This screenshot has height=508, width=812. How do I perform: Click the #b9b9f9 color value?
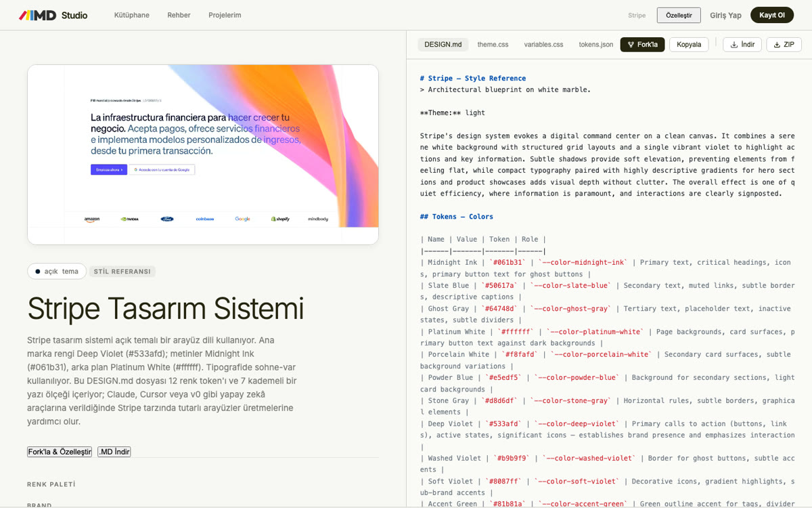[x=512, y=459]
